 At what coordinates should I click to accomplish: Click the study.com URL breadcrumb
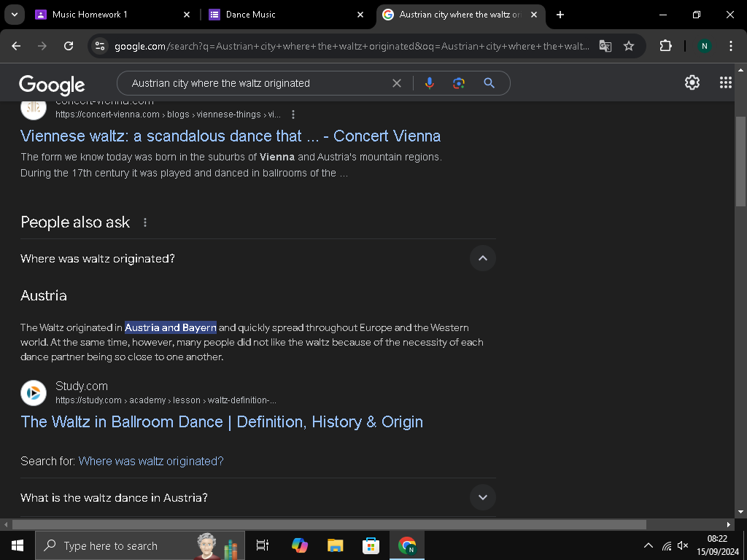166,400
